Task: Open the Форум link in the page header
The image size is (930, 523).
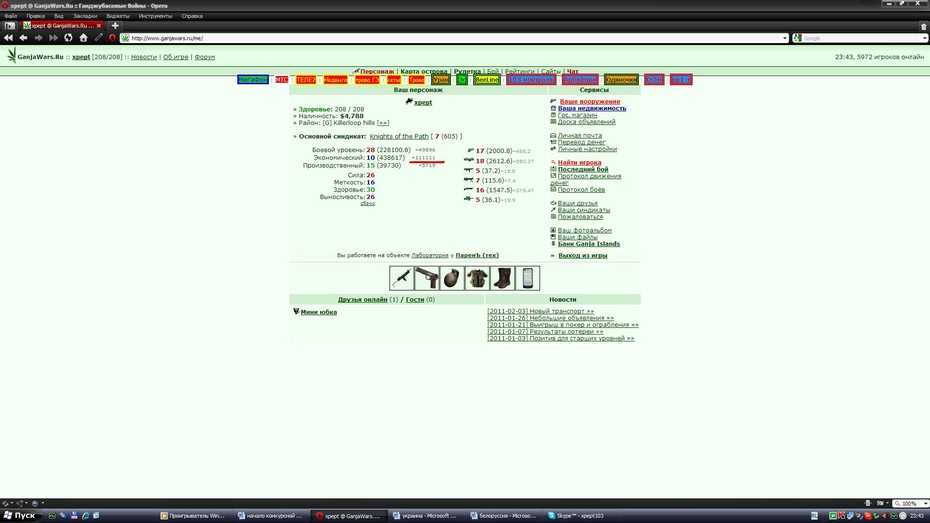Action: [205, 57]
